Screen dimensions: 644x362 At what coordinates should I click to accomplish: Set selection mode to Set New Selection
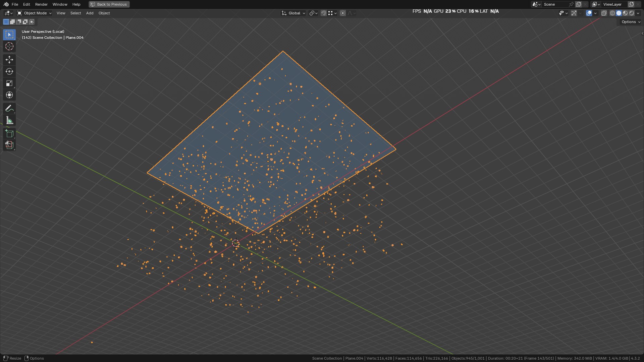[x=6, y=22]
